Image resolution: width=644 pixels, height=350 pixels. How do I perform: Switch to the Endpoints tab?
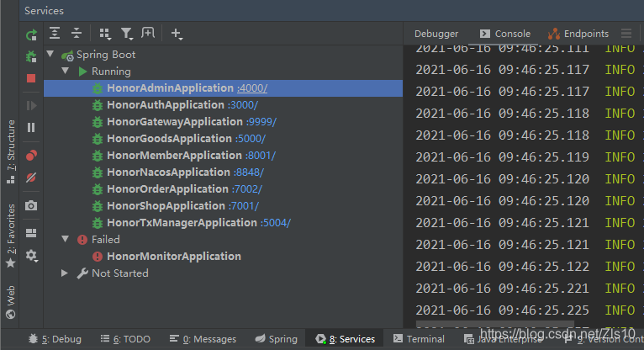pos(578,34)
